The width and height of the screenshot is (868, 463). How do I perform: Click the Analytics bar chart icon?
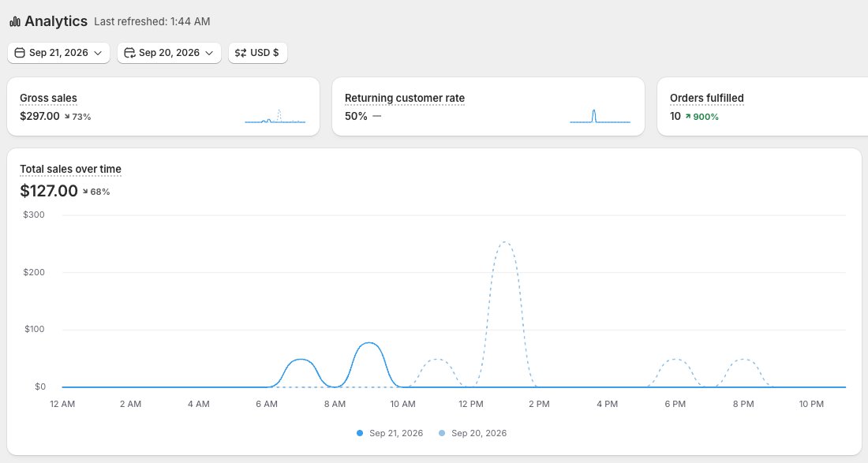15,22
